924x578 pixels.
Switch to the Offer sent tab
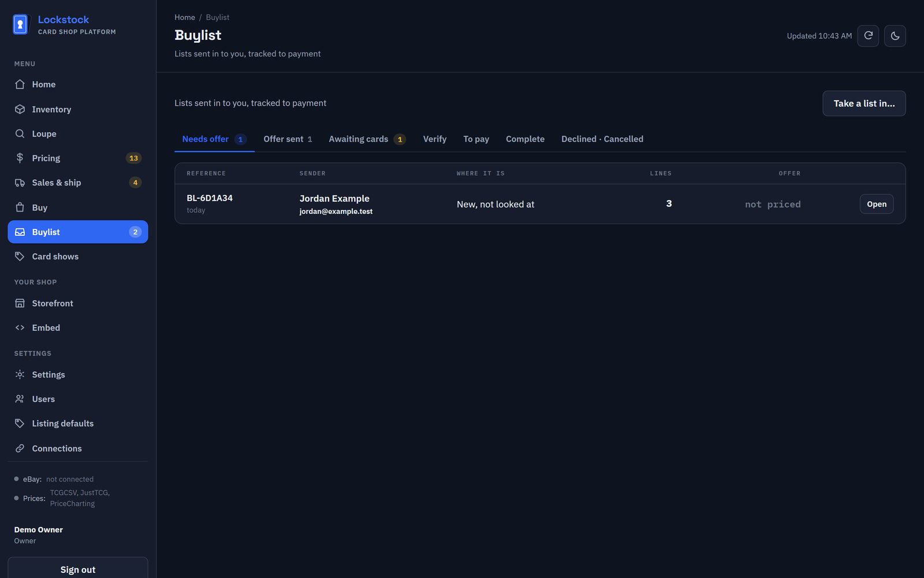[288, 139]
